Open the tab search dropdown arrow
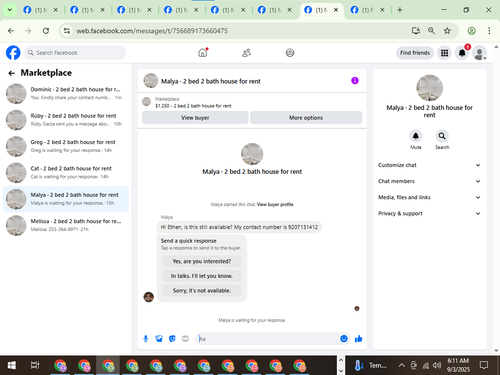 click(x=10, y=10)
